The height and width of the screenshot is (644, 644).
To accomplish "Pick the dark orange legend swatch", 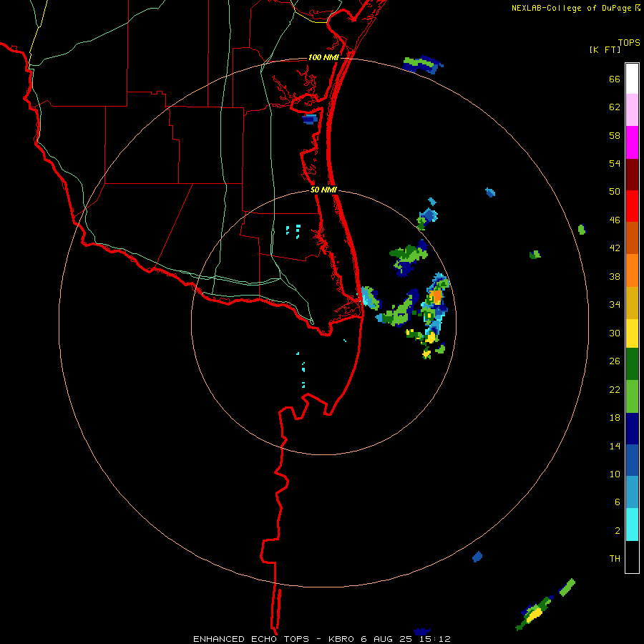I will (x=632, y=238).
